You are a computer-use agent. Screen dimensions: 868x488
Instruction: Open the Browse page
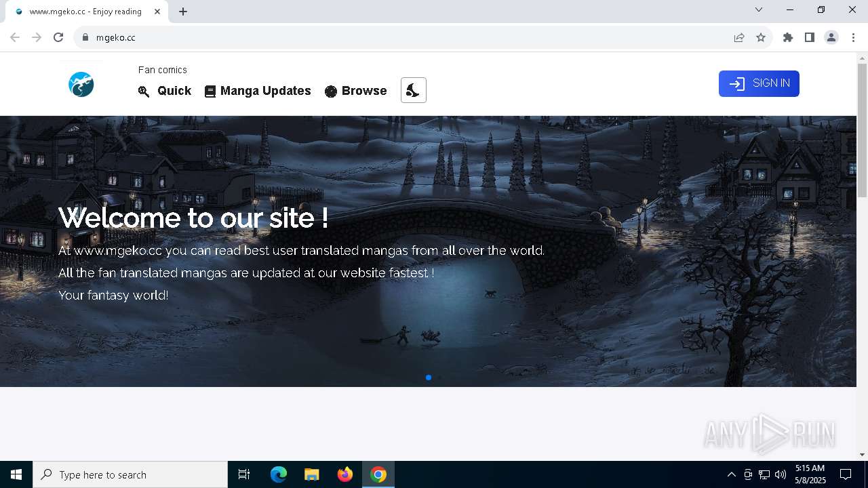coord(355,91)
